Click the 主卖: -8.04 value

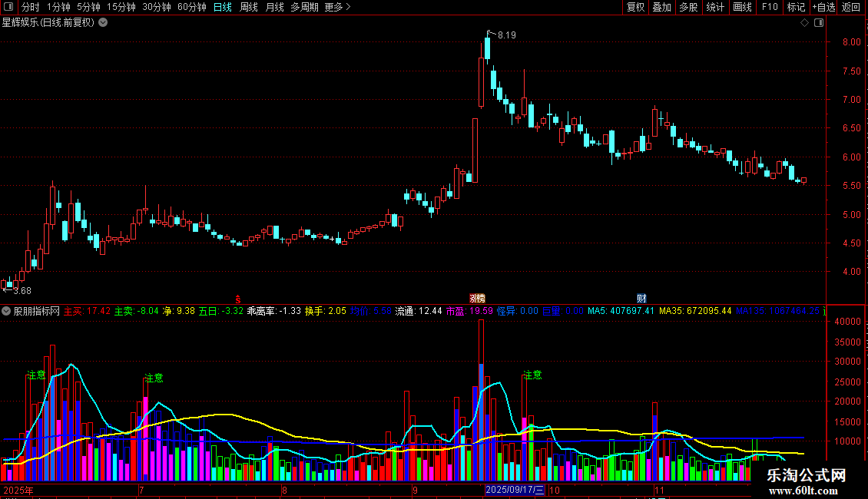pos(136,311)
